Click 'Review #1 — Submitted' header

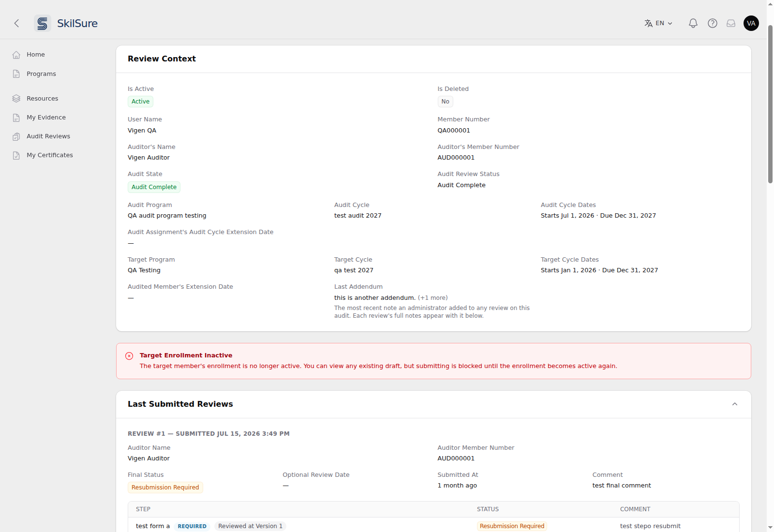coord(208,434)
